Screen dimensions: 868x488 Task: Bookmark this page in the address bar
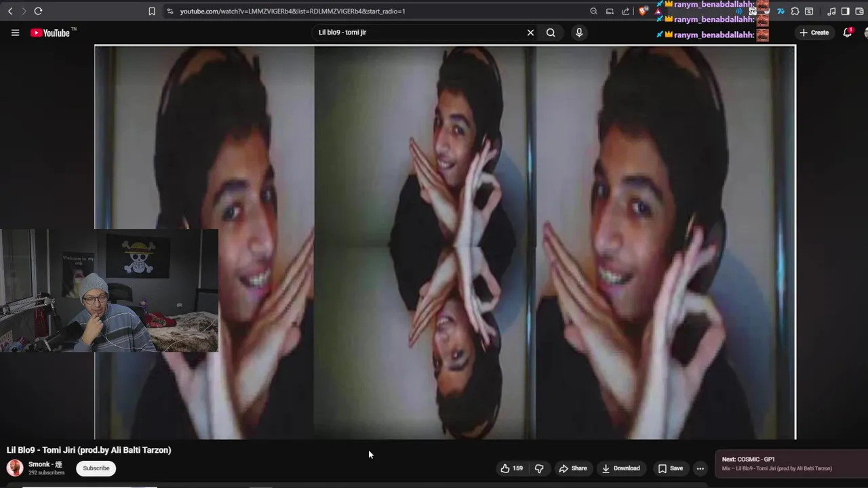[x=152, y=11]
